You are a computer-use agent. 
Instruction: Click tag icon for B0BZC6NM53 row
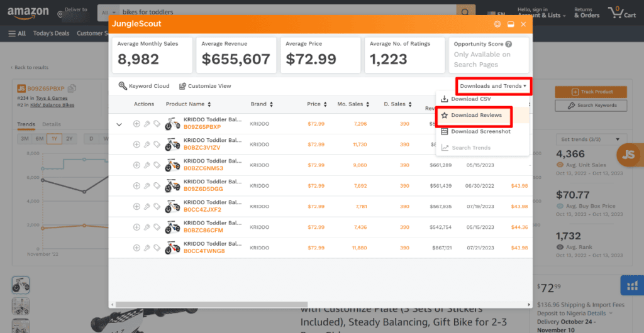click(x=157, y=165)
